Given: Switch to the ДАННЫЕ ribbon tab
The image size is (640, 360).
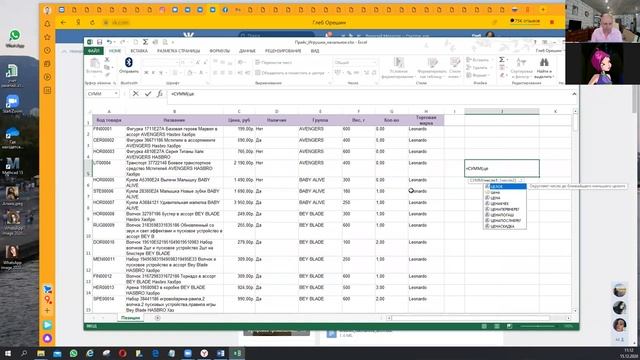Looking at the screenshot, I should coord(247,51).
